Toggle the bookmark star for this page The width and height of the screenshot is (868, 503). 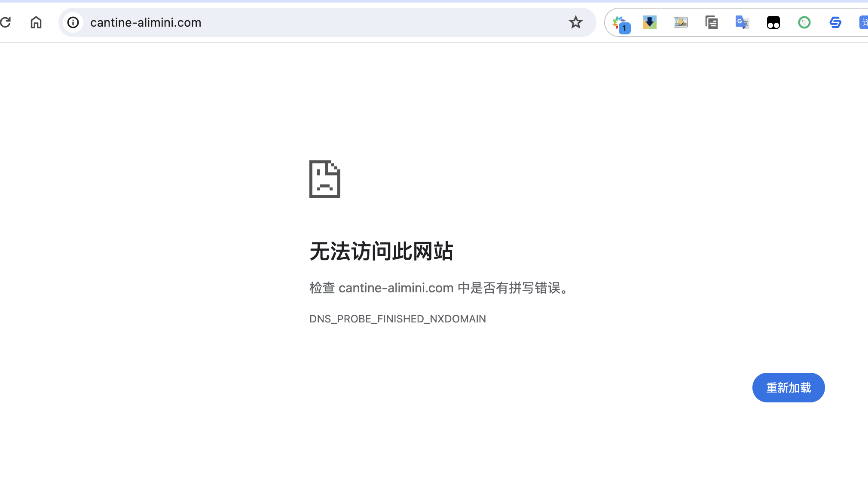(575, 22)
